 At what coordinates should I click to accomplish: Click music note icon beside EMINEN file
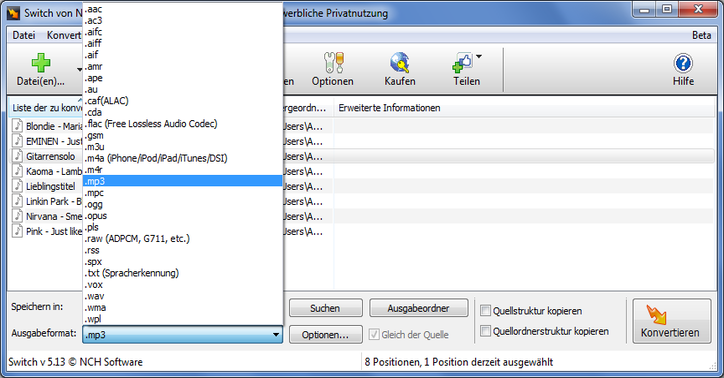tap(18, 141)
